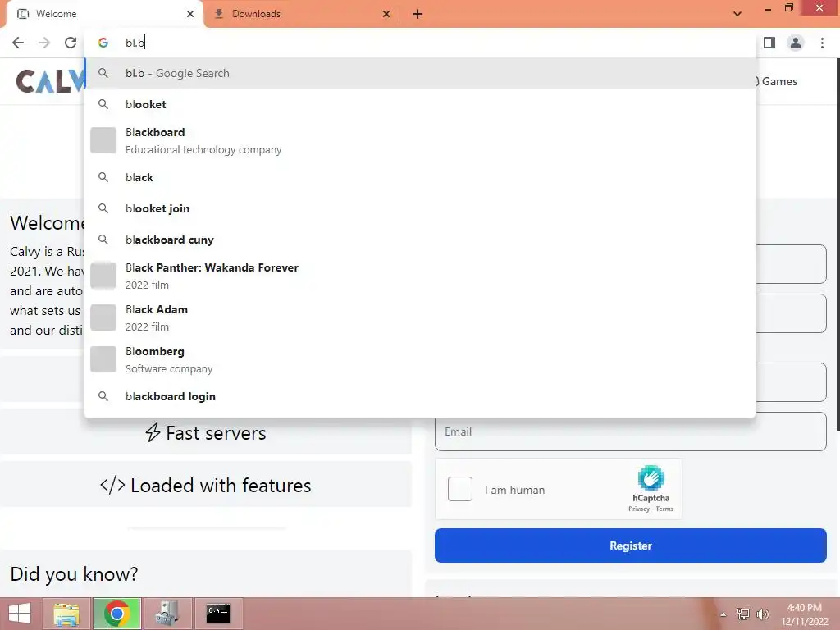This screenshot has height=630, width=840.
Task: Switch to the Welcome tab
Action: (102, 14)
